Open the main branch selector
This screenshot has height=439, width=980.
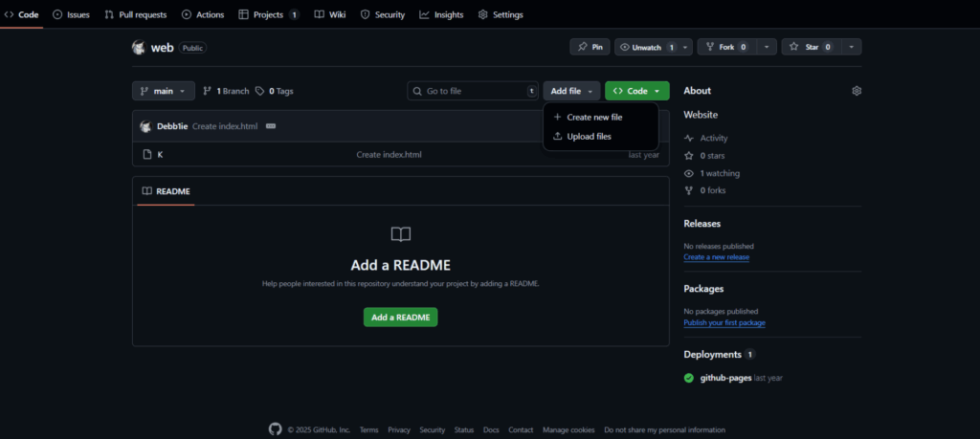tap(163, 91)
